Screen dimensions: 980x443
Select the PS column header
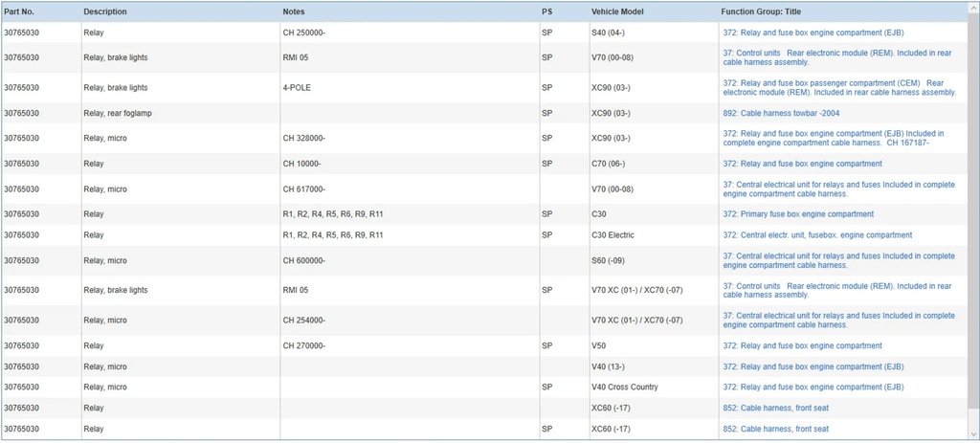click(546, 11)
